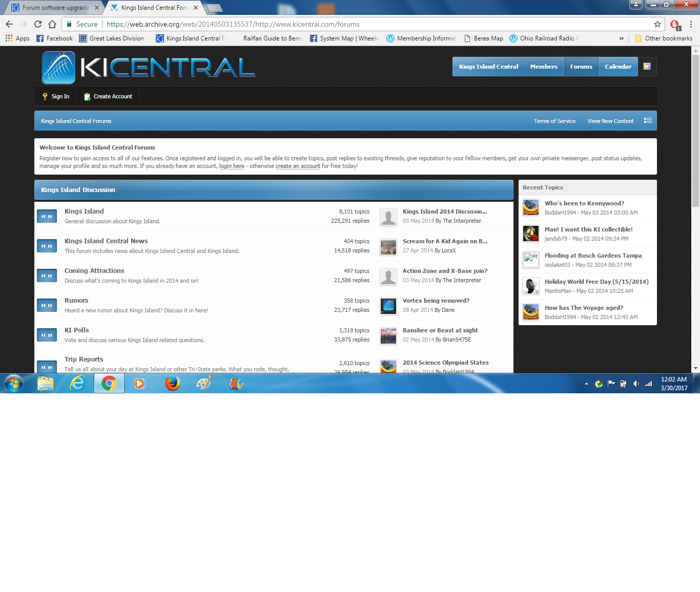Bookmark this page with star icon

[657, 24]
